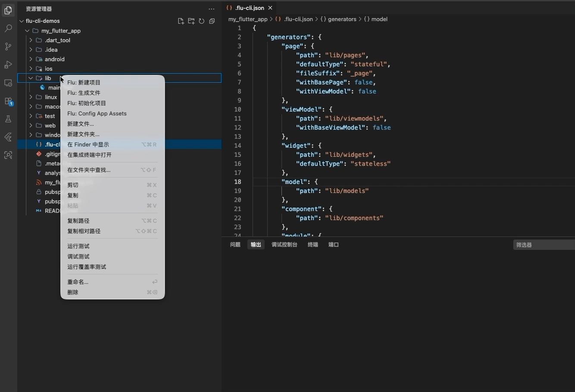Open the Search view in the activity bar
The image size is (575, 392).
click(x=8, y=28)
